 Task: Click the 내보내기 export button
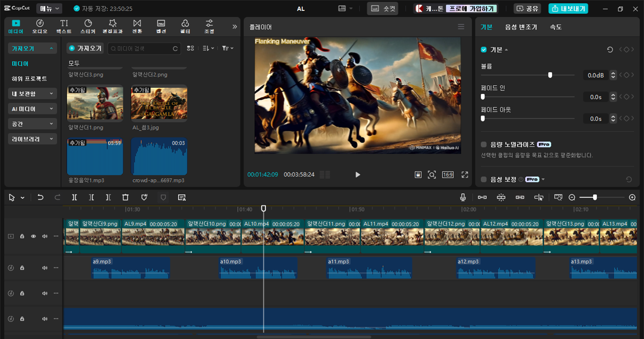(x=568, y=8)
